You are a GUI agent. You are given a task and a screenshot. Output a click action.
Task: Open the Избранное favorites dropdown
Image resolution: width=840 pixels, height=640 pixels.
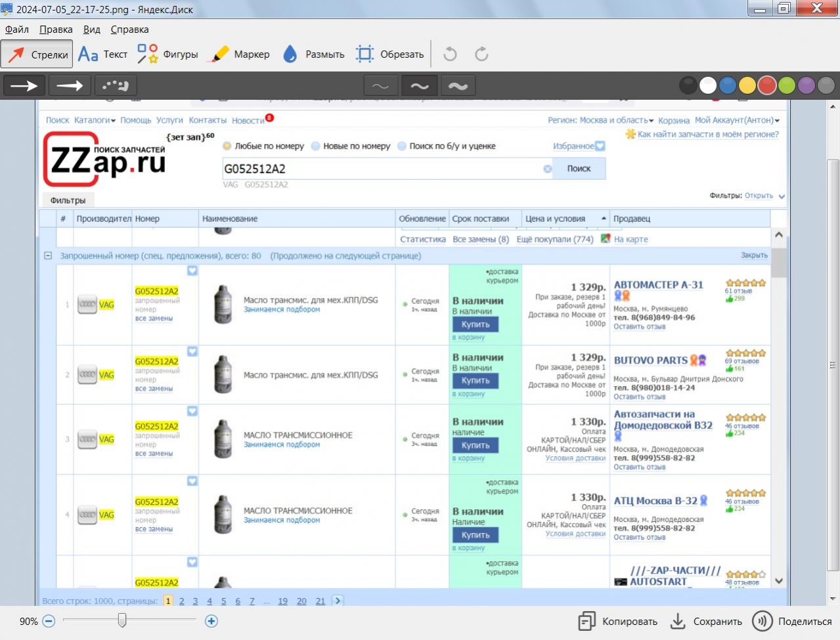point(579,146)
